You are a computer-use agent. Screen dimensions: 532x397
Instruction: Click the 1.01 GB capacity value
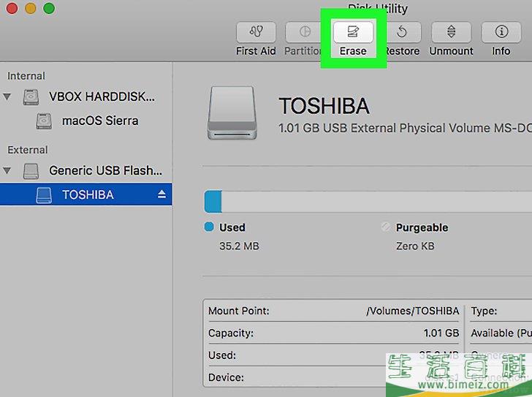pos(441,333)
